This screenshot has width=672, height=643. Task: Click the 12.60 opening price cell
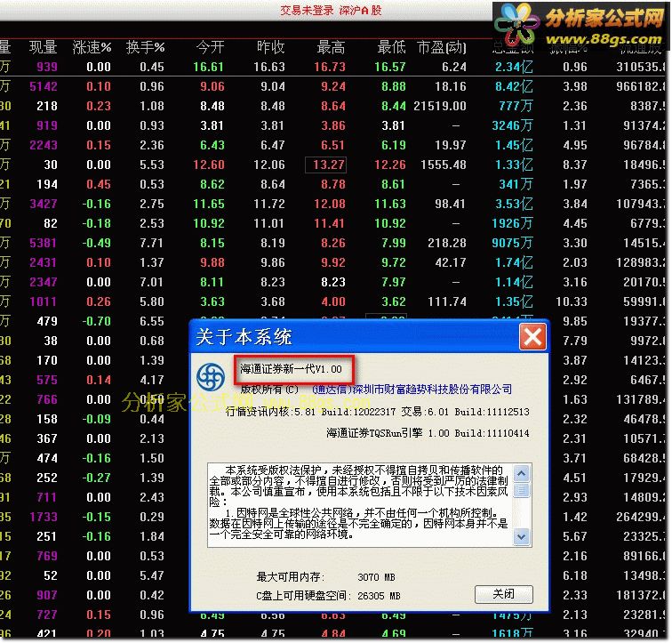click(209, 165)
